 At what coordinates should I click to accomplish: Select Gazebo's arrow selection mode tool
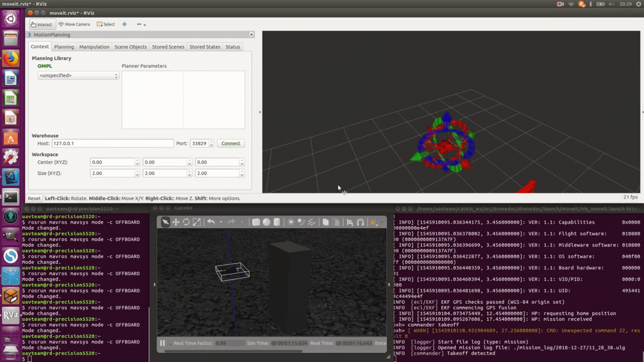pos(165,222)
